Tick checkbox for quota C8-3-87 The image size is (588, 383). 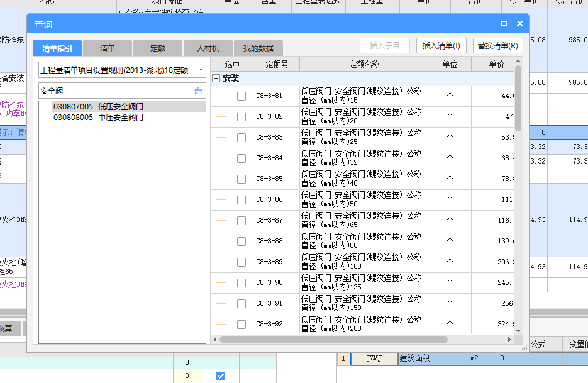pos(241,221)
